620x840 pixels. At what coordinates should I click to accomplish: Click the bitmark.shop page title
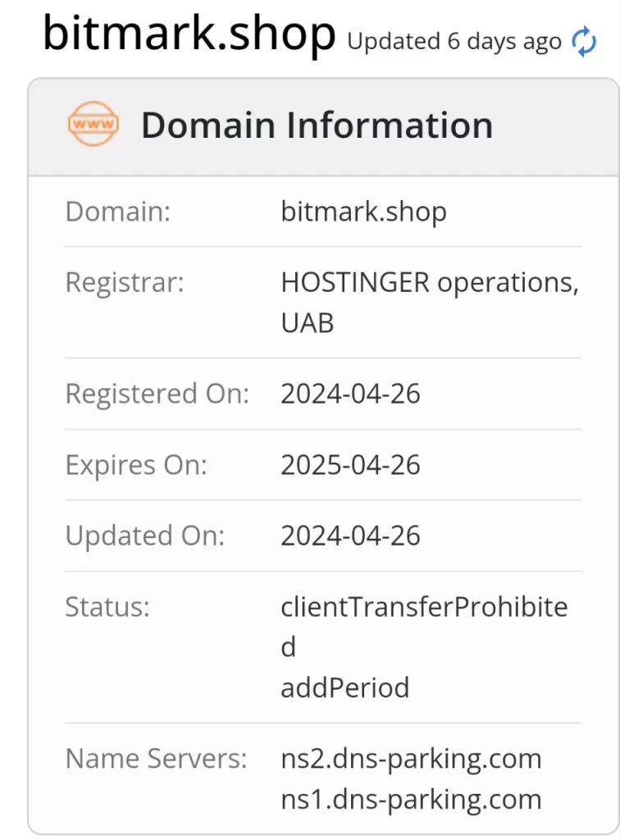click(189, 34)
